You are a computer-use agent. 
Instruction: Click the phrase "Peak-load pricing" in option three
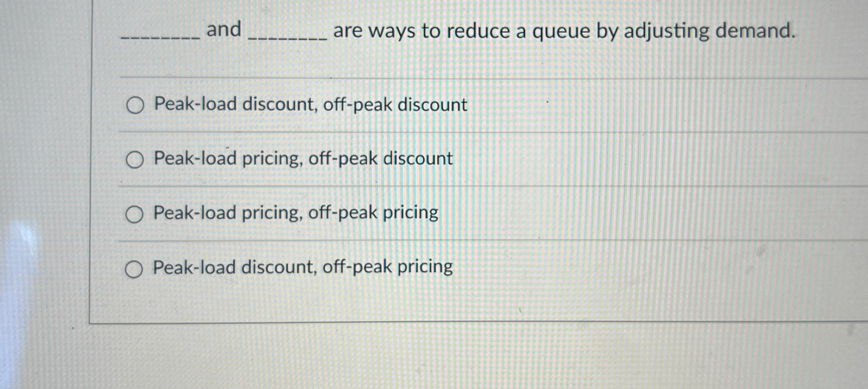point(223,214)
